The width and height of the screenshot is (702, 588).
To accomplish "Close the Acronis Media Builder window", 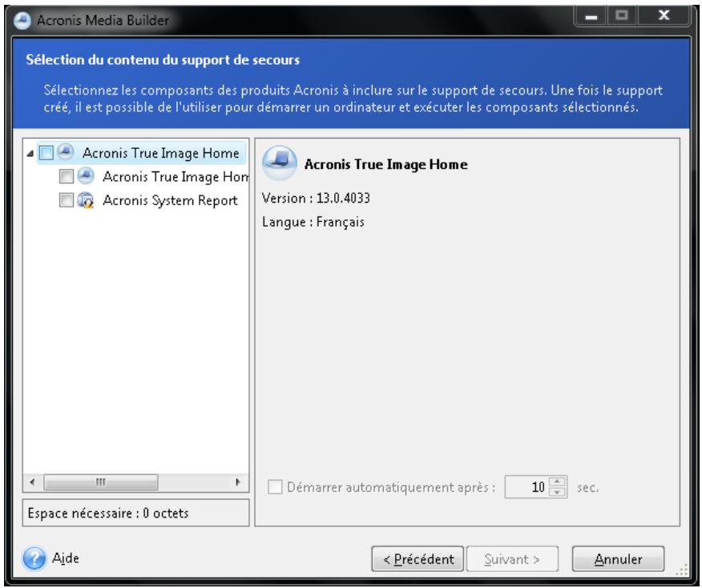I will point(664,16).
